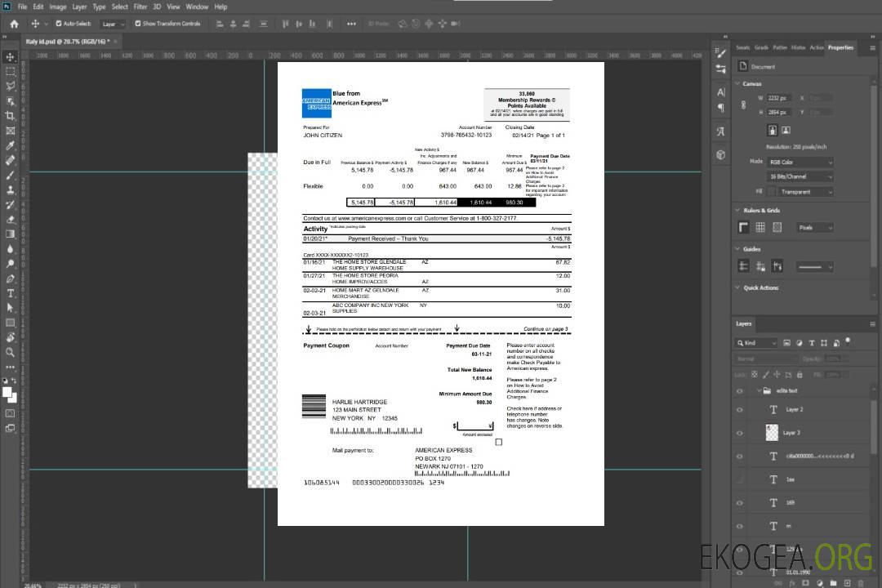Select the Clone Stamp tool

[10, 190]
